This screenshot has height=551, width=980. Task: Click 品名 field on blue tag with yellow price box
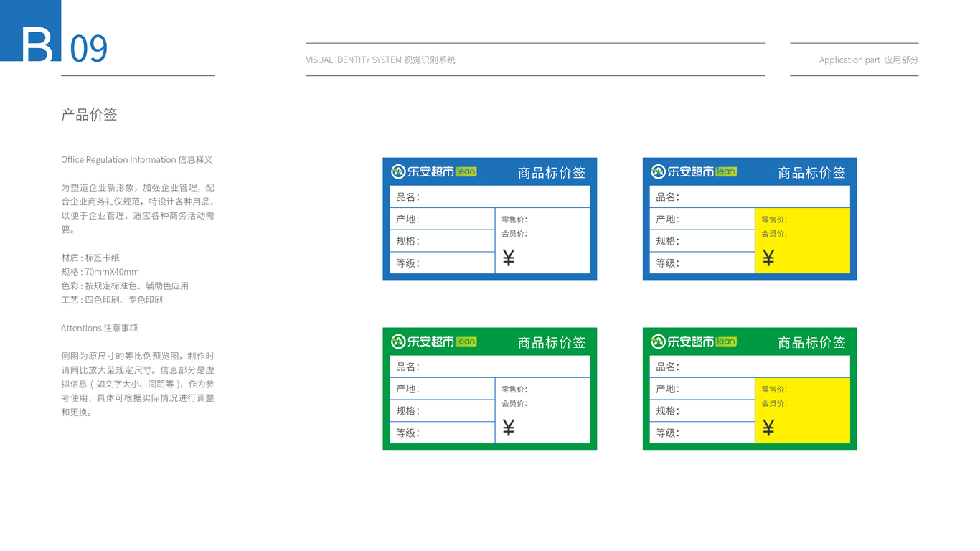pos(750,197)
